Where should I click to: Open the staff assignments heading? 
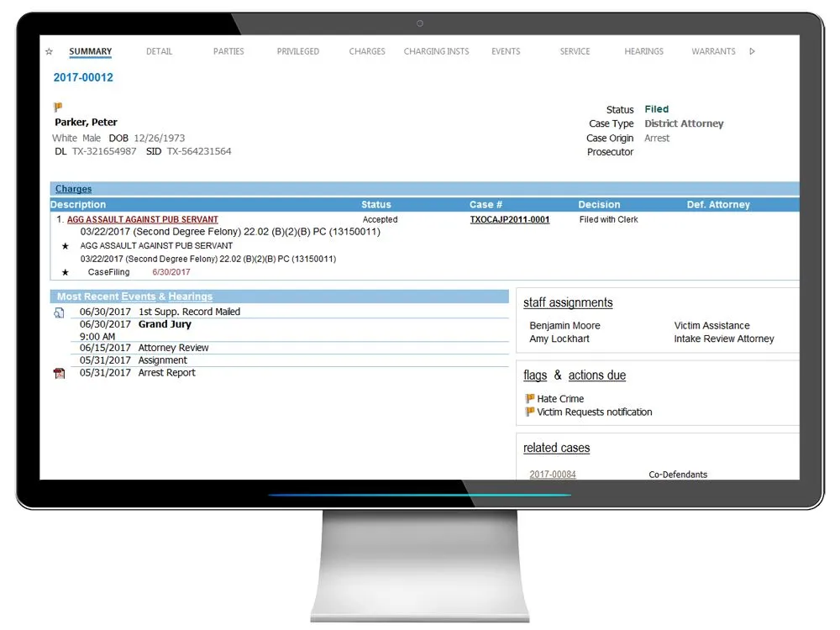(x=568, y=303)
